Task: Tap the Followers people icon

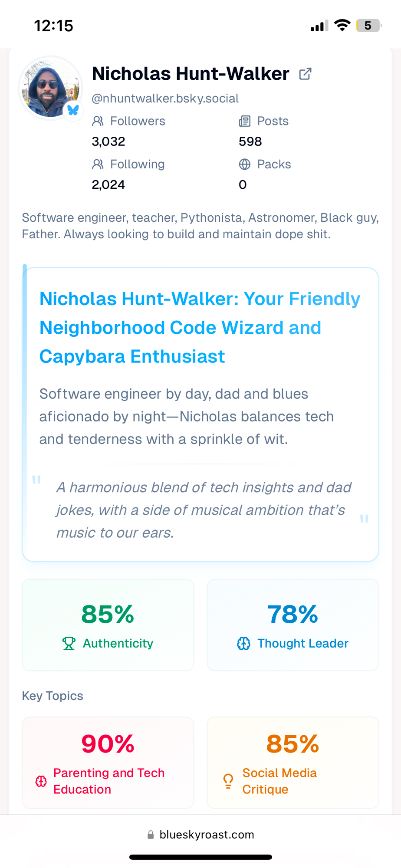Action: tap(98, 121)
